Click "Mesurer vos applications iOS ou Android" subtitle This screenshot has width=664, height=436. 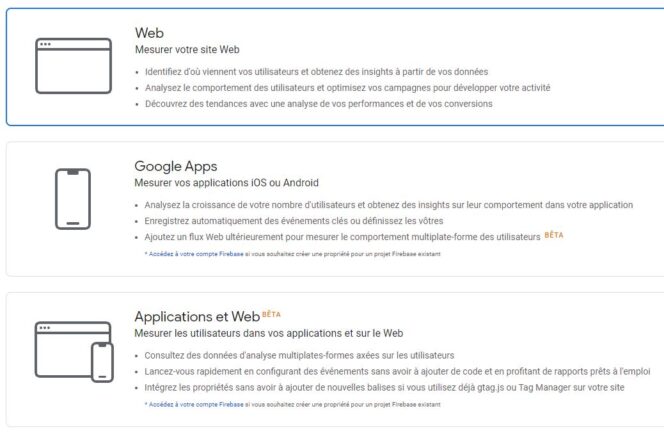click(226, 183)
